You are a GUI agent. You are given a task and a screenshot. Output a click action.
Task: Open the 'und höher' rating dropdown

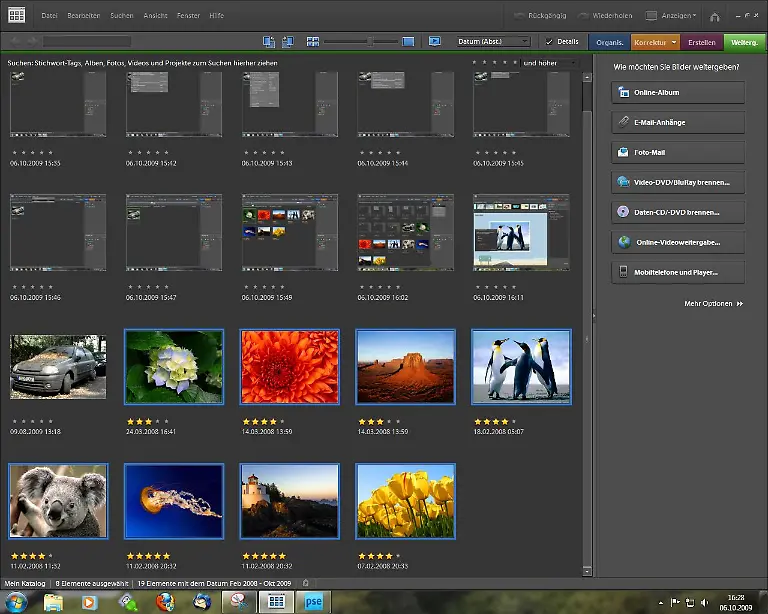pos(551,62)
